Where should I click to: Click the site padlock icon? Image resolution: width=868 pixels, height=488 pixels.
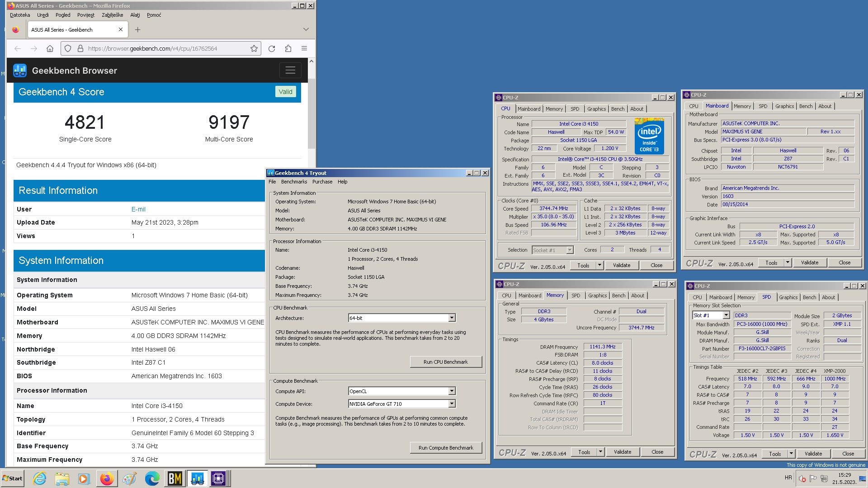pos(80,49)
